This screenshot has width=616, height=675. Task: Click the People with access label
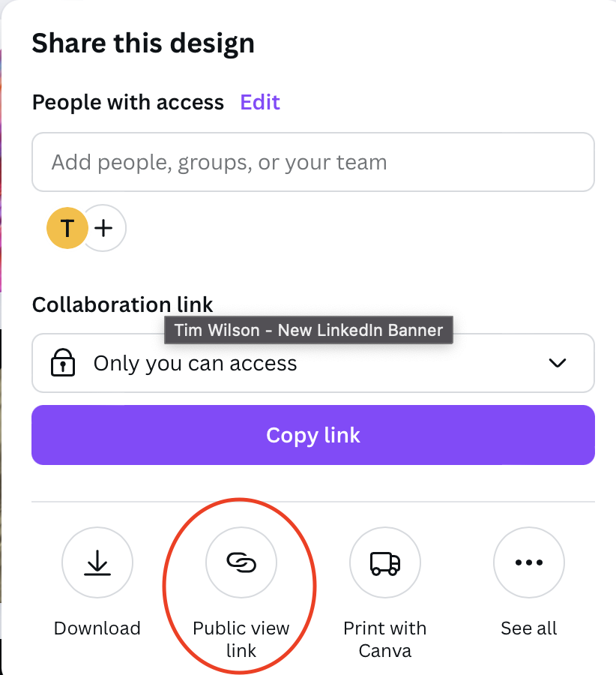128,103
